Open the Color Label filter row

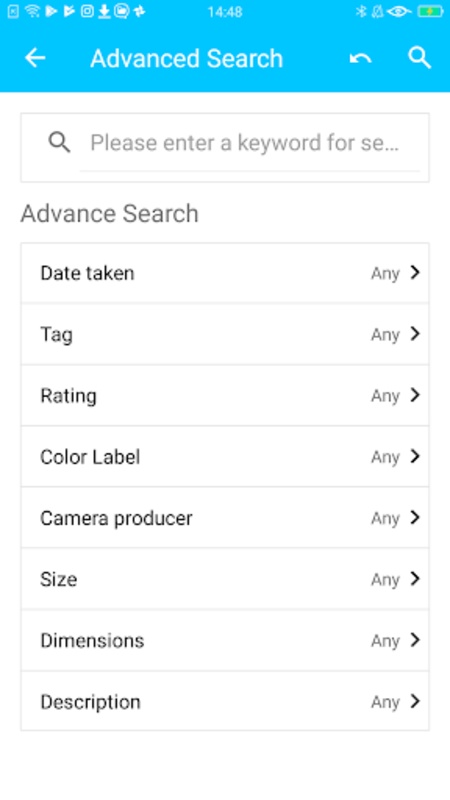pos(225,456)
